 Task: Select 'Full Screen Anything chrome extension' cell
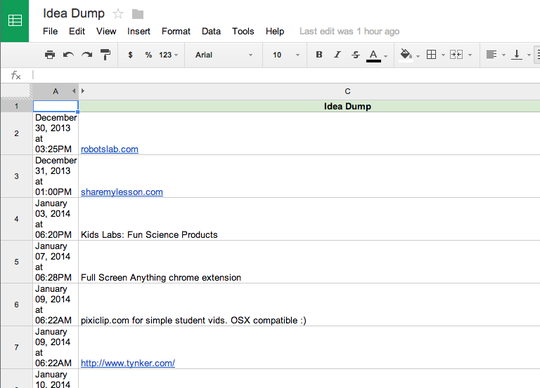pyautogui.click(x=309, y=262)
